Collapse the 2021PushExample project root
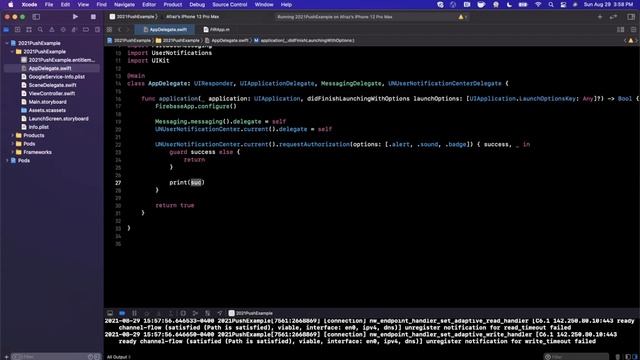 tap(7, 43)
